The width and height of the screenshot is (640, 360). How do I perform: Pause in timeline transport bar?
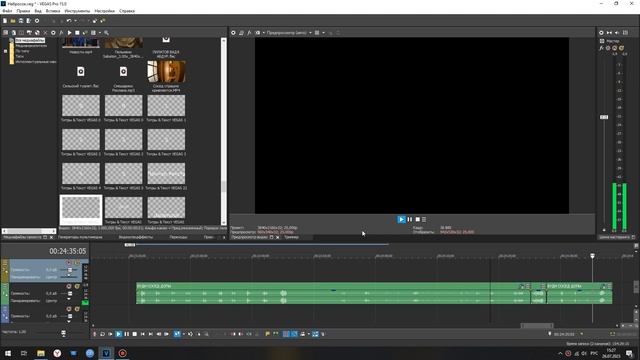[x=127, y=334]
